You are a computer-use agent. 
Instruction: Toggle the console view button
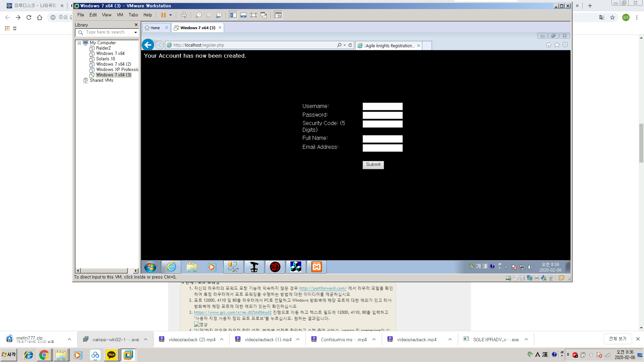coord(278,15)
